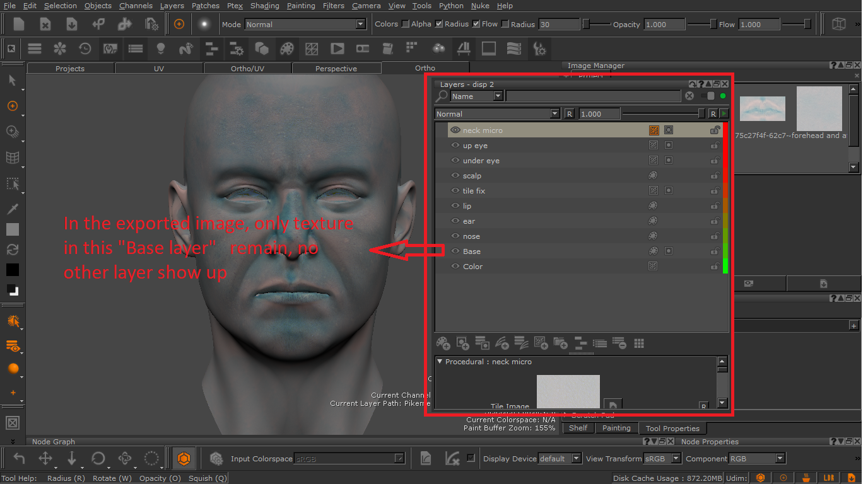Uncheck the Flow checkbox
The width and height of the screenshot is (868, 484).
476,24
